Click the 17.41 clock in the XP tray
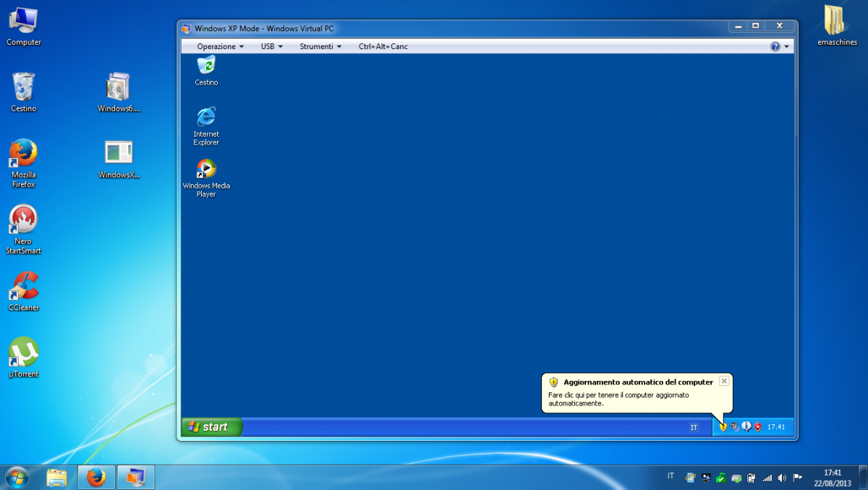Screen dimensions: 868x490 click(776, 427)
